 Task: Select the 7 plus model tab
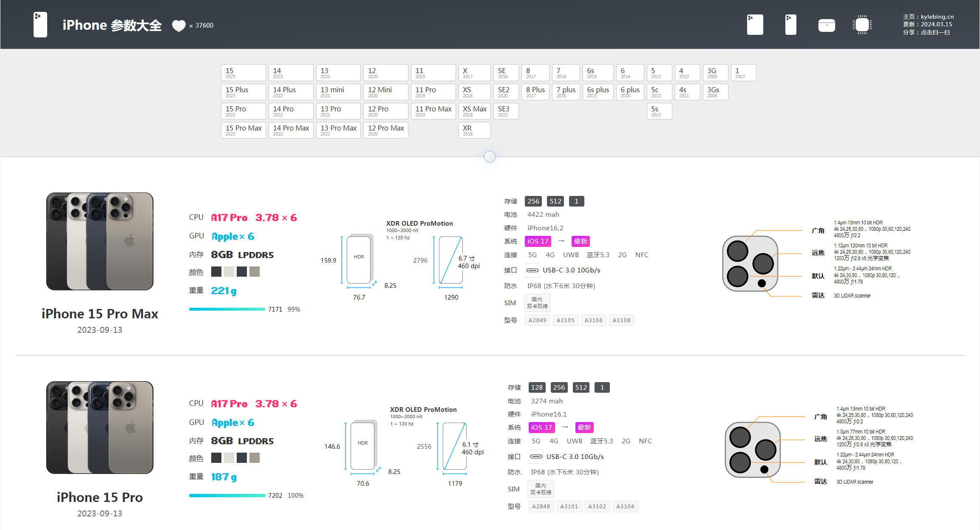coord(566,92)
